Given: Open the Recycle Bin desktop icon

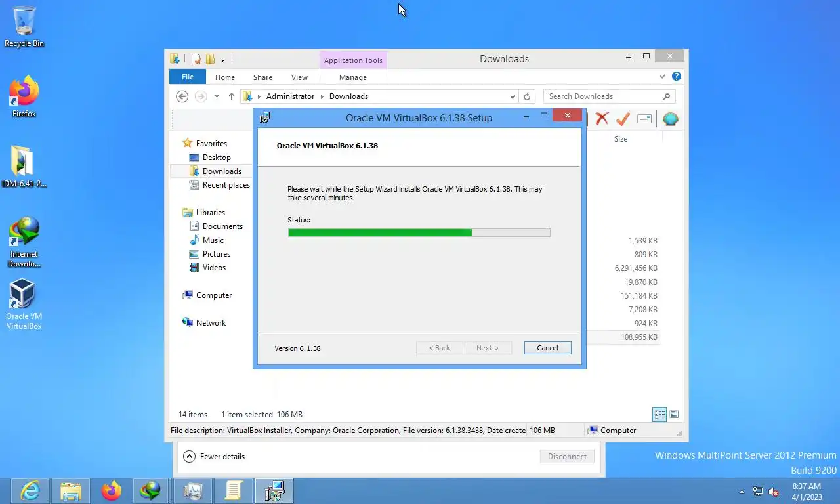Looking at the screenshot, I should 24,27.
